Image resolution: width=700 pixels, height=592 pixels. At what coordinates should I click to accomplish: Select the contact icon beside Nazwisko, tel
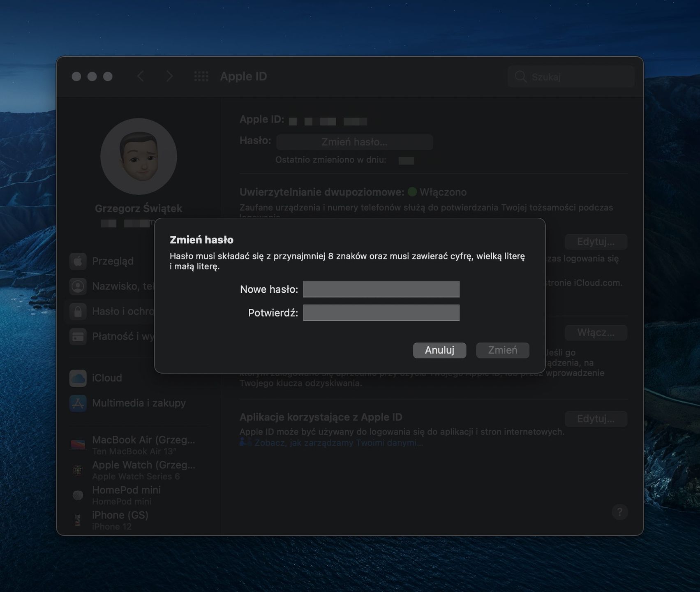(78, 286)
